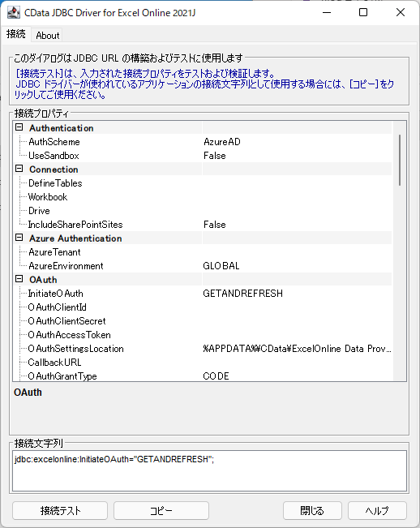Click inside the 接続文字列 text box
This screenshot has height=528, width=420.
(x=209, y=470)
